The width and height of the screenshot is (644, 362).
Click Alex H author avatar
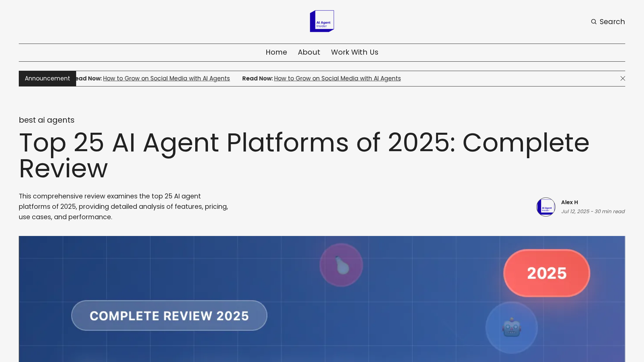546,207
